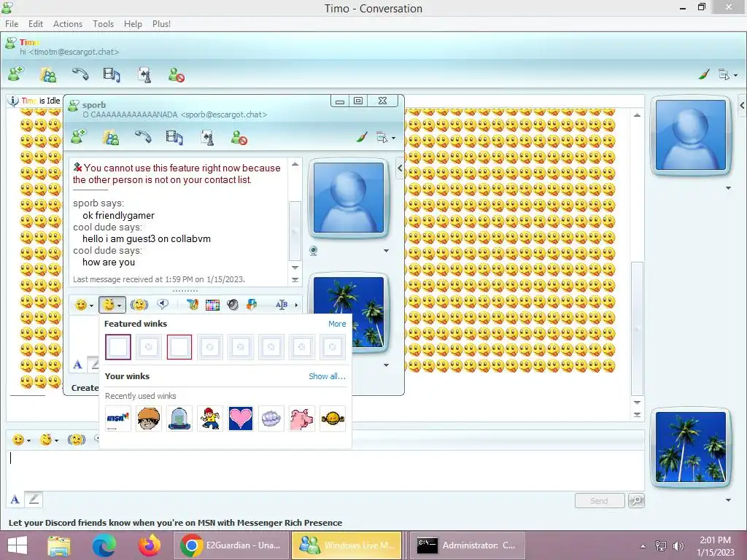Invite someone to the sporb conversation
Viewport: 747px width, 560px height.
point(79,137)
